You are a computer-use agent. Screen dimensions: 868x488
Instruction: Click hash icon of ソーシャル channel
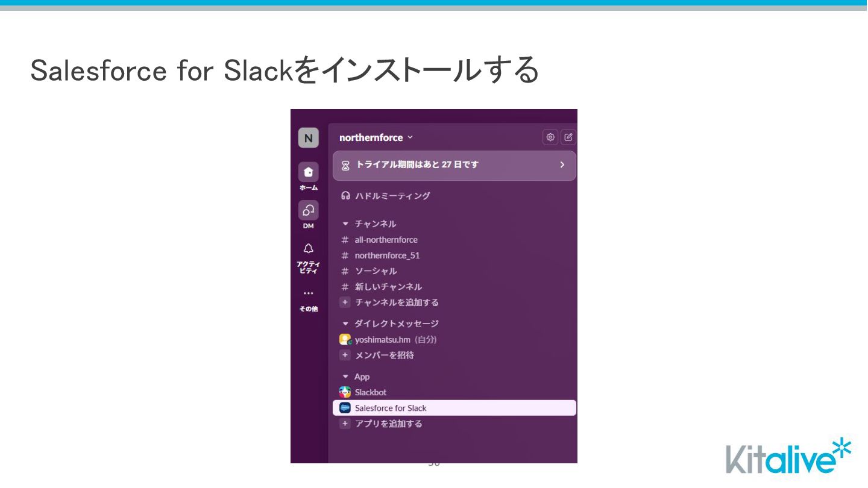pos(345,271)
